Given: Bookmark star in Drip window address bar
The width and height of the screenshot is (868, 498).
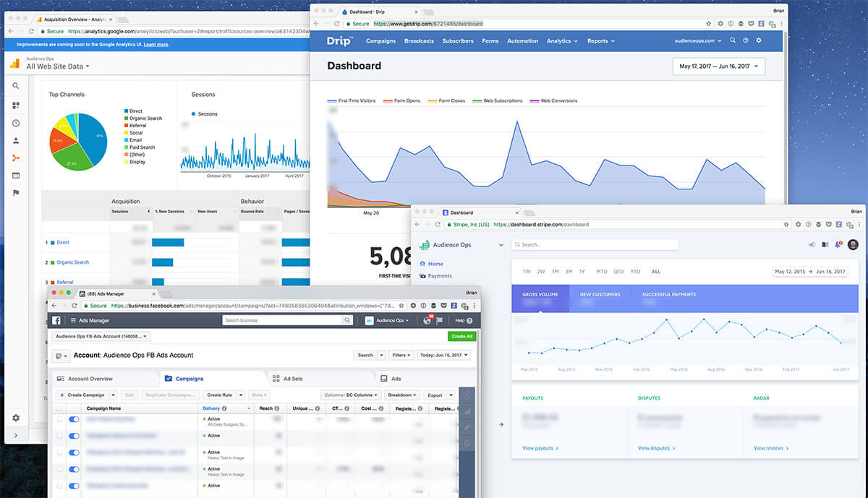Looking at the screenshot, I should pos(709,24).
